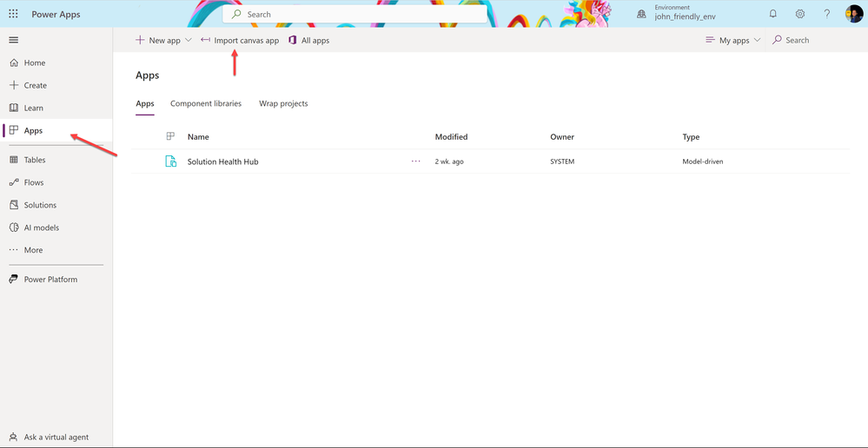This screenshot has width=868, height=448.
Task: Click the Office icon beside All apps
Action: [293, 41]
